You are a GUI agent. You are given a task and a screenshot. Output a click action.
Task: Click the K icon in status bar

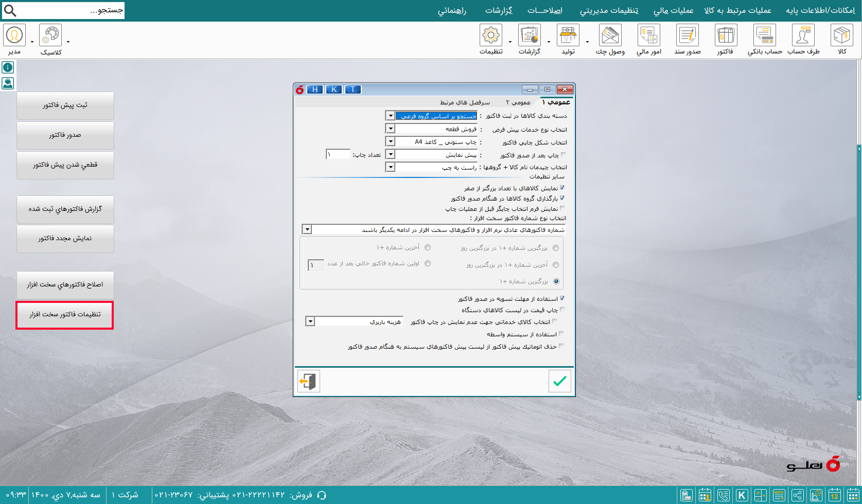click(x=742, y=495)
